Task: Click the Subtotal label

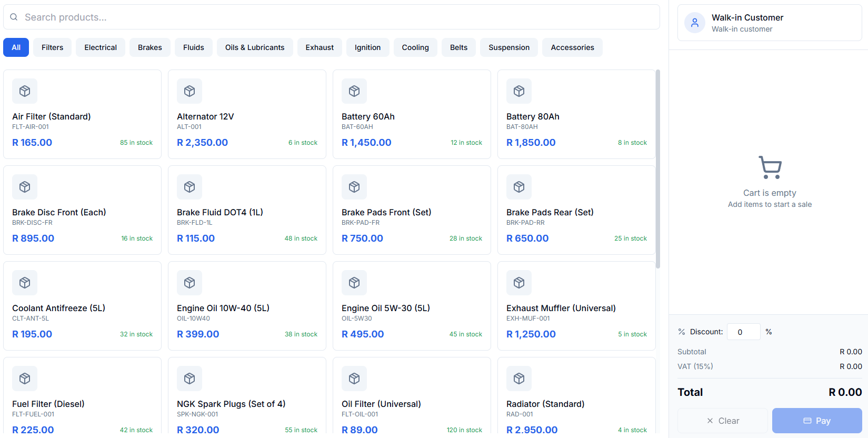Action: [x=692, y=352]
